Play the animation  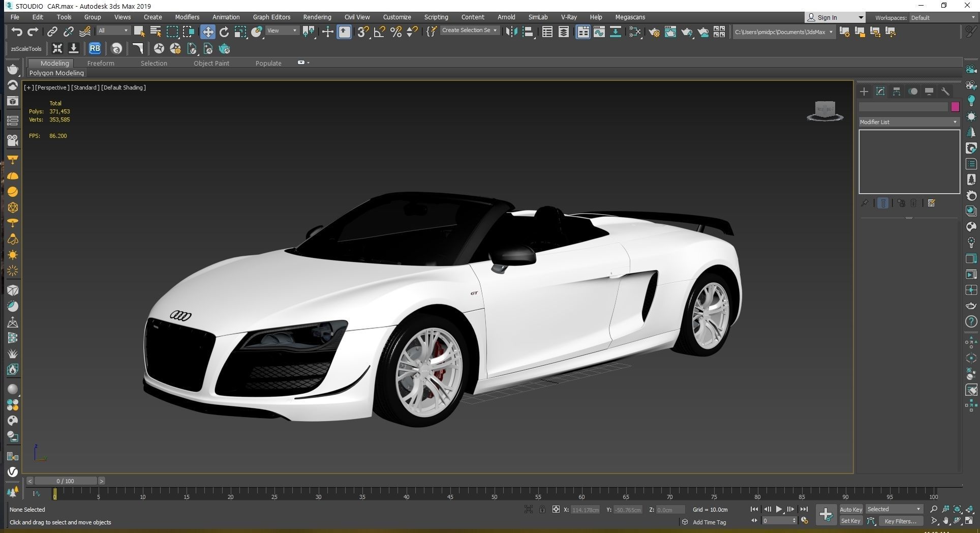(x=779, y=509)
